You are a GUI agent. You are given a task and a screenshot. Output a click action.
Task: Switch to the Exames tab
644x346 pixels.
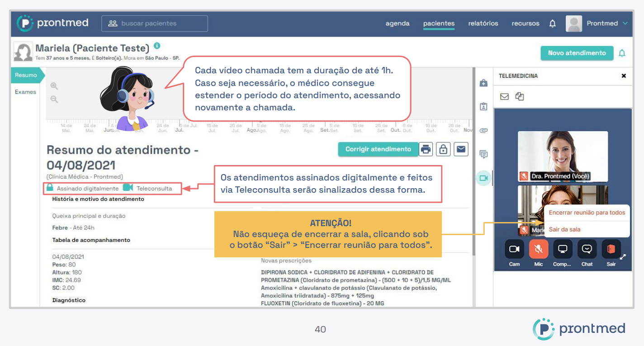click(25, 92)
